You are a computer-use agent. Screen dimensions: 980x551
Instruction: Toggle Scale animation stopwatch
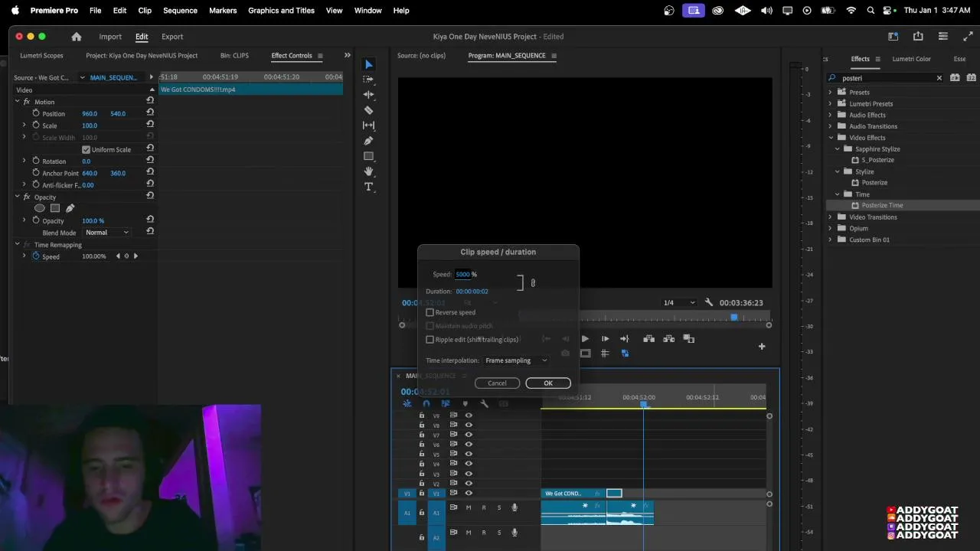click(35, 125)
